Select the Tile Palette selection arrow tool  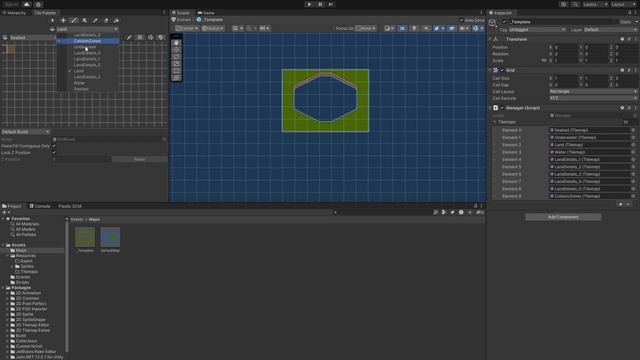pos(52,20)
